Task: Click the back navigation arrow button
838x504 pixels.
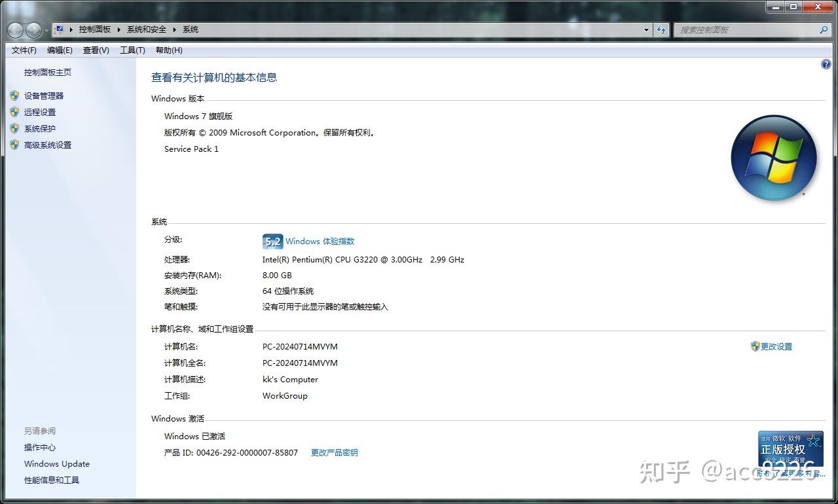Action: pos(16,30)
